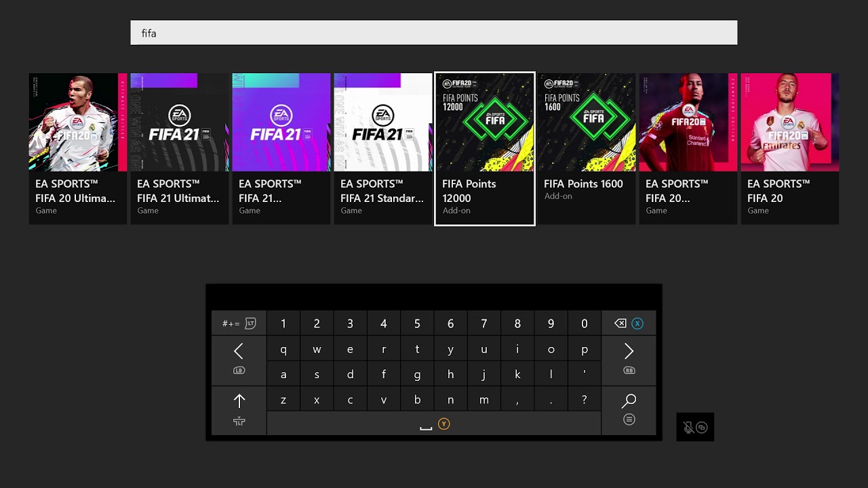Move text cursor left with the arrow key
This screenshot has width=868, height=488.
[x=239, y=360]
